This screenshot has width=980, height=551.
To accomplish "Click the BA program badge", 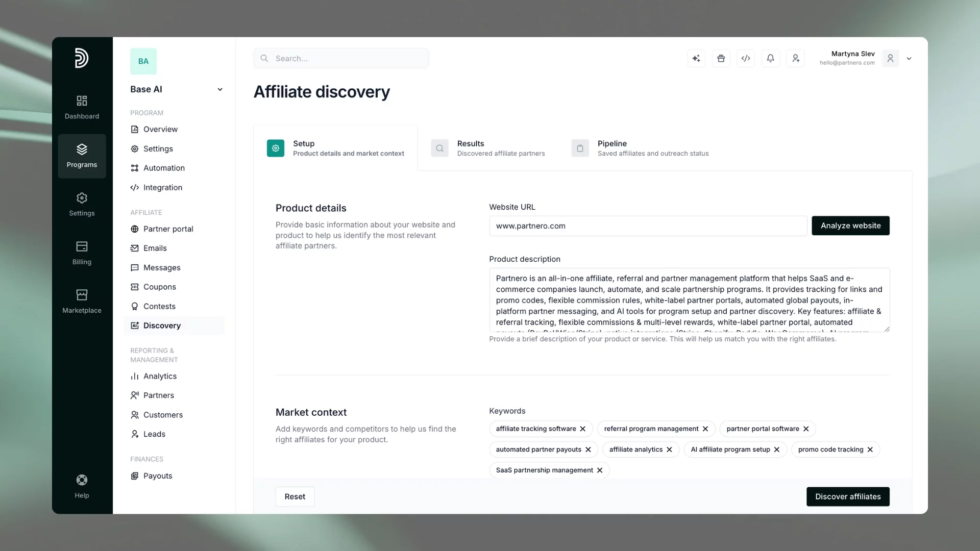I will coord(143,61).
